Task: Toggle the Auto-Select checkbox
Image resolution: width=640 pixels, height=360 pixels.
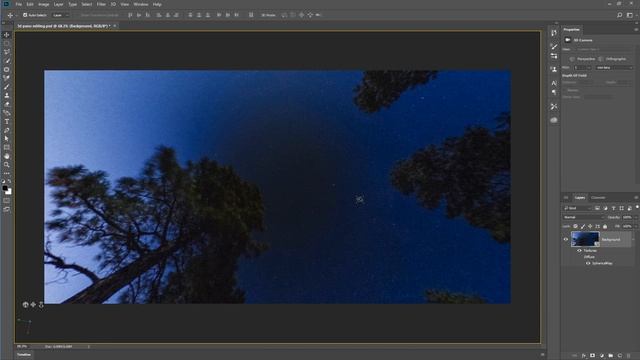Action: 25,15
